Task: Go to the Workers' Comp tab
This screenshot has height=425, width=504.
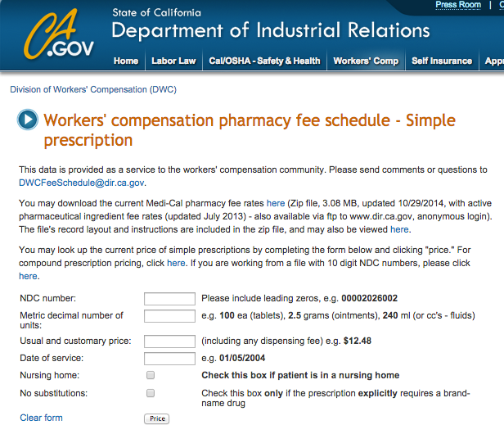Action: 366,61
